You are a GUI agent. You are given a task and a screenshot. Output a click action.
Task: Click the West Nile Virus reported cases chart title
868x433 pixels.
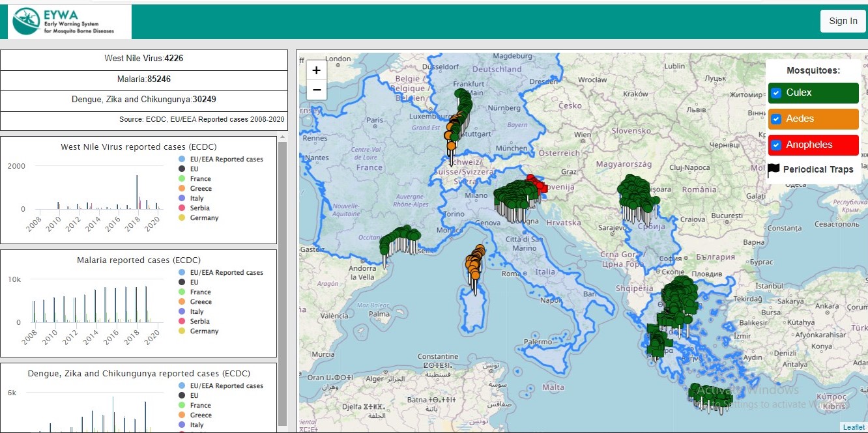pyautogui.click(x=139, y=147)
